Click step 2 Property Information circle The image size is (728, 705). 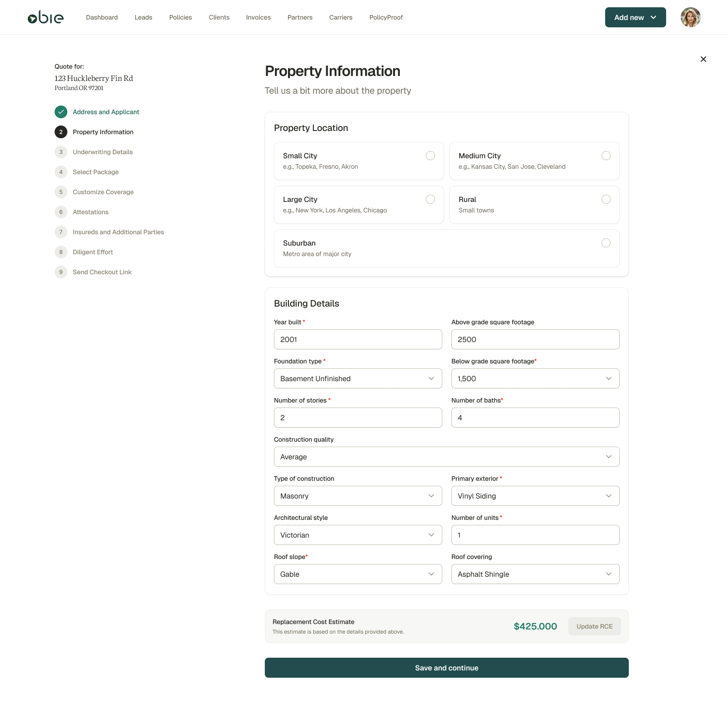(61, 132)
